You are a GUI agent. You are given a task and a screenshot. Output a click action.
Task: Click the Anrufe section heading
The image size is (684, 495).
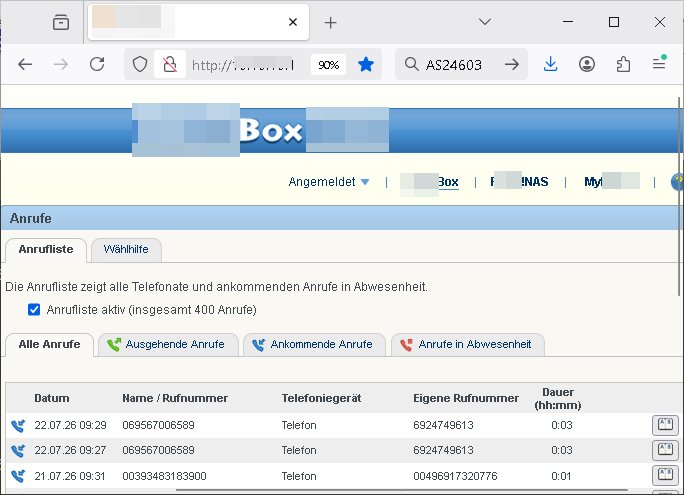pyautogui.click(x=31, y=218)
